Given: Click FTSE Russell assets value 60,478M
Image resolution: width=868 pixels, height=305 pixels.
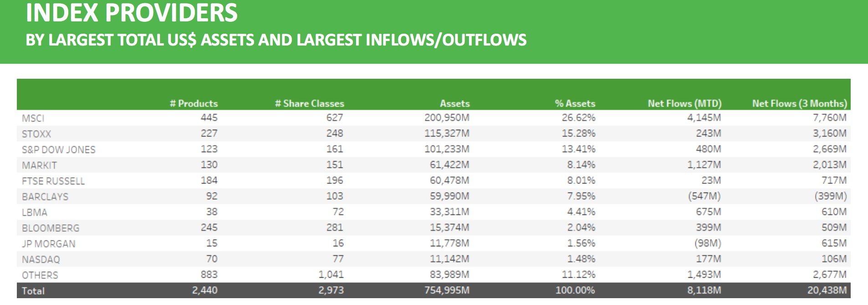Looking at the screenshot, I should pyautogui.click(x=449, y=180).
